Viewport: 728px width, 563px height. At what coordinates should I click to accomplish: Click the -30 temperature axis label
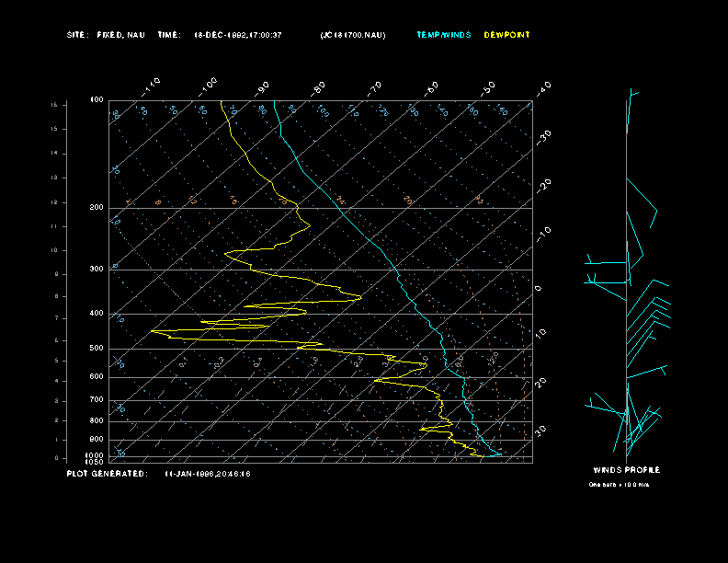pyautogui.click(x=543, y=137)
